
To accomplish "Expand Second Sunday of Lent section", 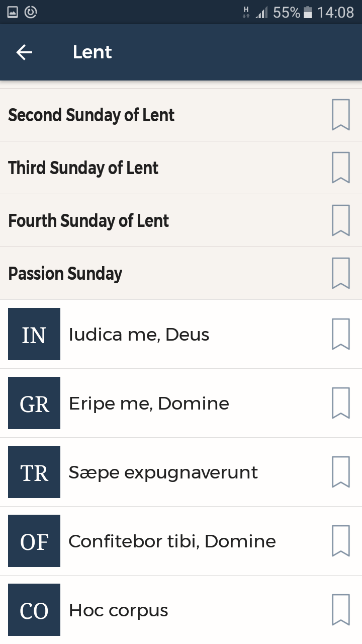I will [x=92, y=115].
